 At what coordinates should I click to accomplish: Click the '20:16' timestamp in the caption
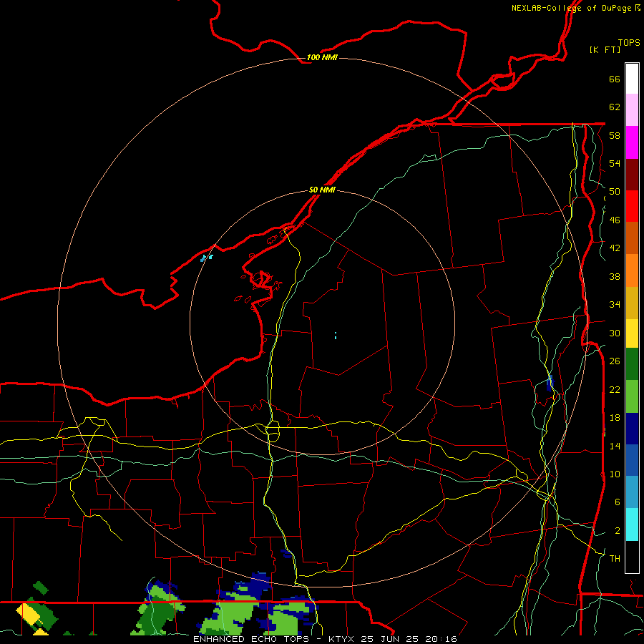pos(440,639)
